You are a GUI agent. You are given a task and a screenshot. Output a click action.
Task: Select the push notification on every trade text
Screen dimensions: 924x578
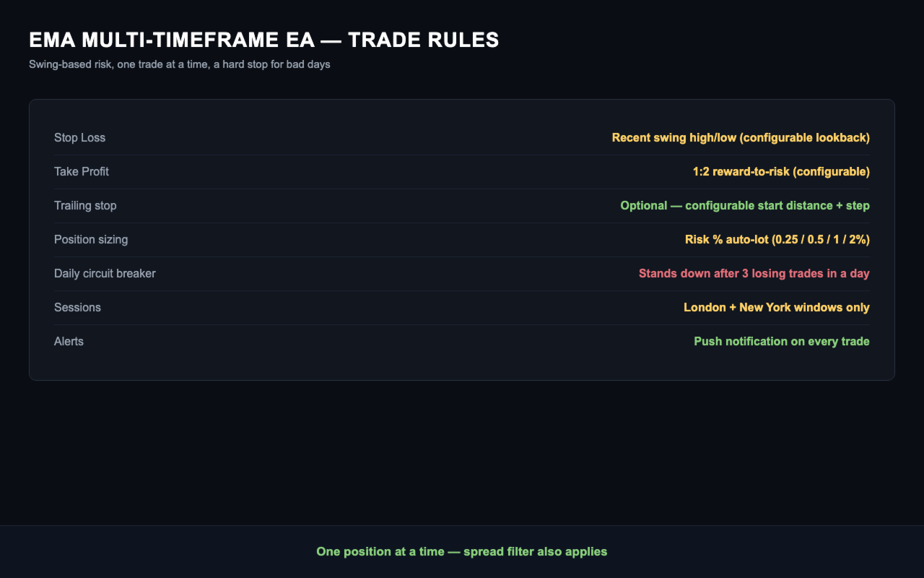point(782,342)
